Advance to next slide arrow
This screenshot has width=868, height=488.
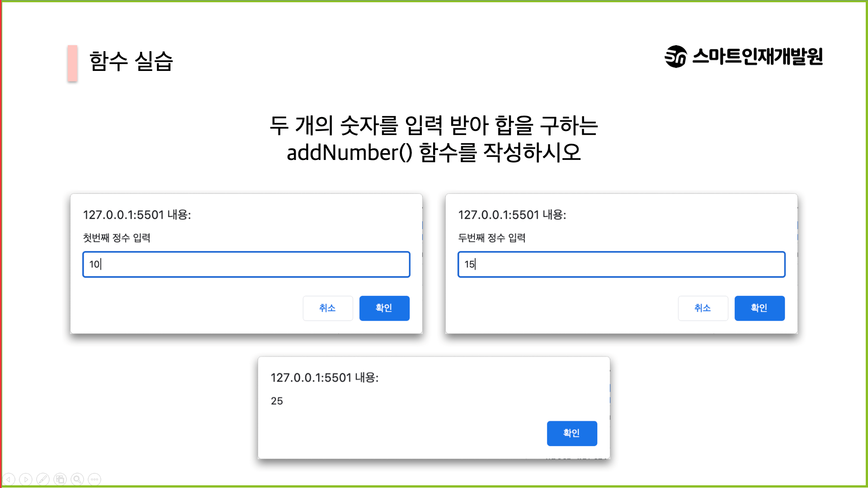pos(26,479)
